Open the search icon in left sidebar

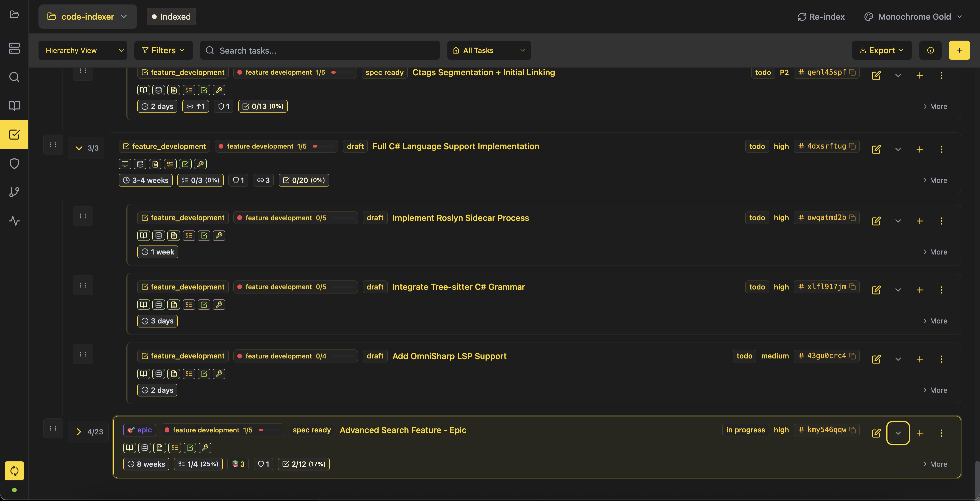pos(14,77)
